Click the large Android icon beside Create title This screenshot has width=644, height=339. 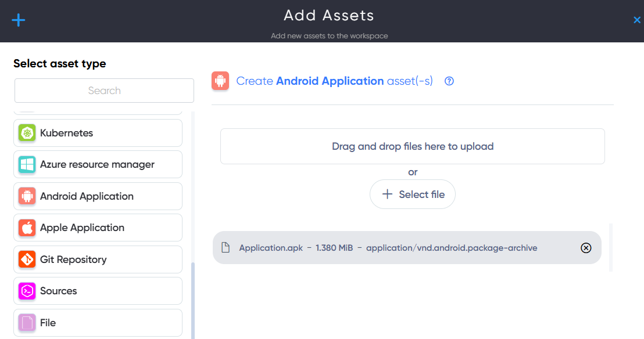coord(220,81)
